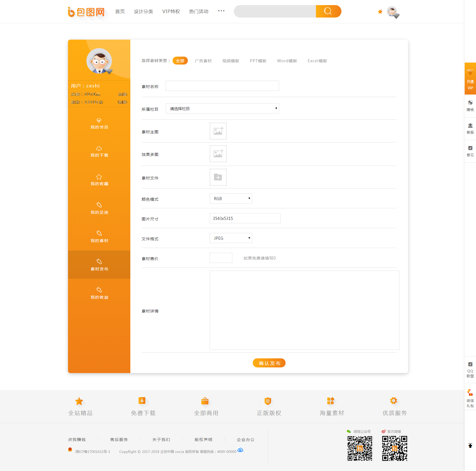Image resolution: width=476 pixels, height=471 pixels.
Task: Open 我的收藏 star icon in sidebar
Action: (x=99, y=177)
